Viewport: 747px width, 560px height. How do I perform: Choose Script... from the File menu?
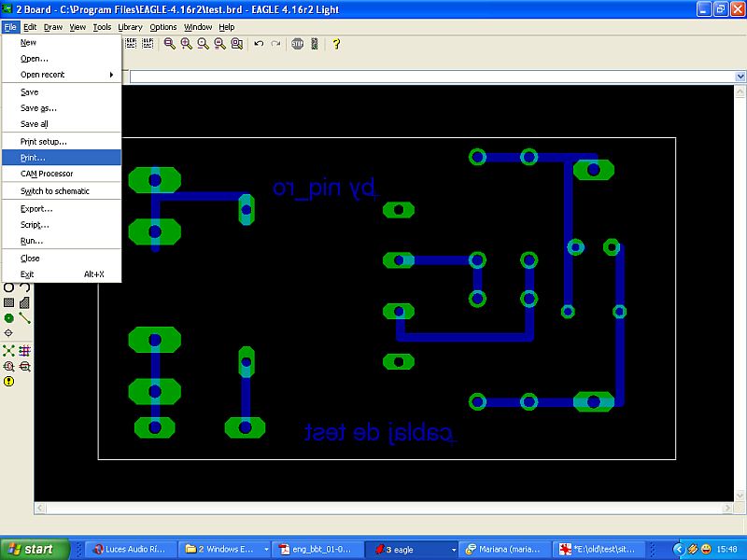tap(62, 225)
